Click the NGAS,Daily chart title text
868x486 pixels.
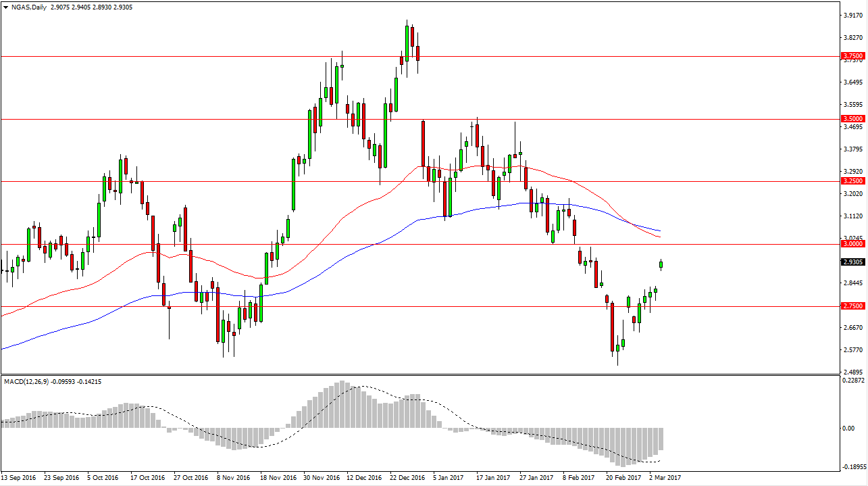click(x=28, y=6)
